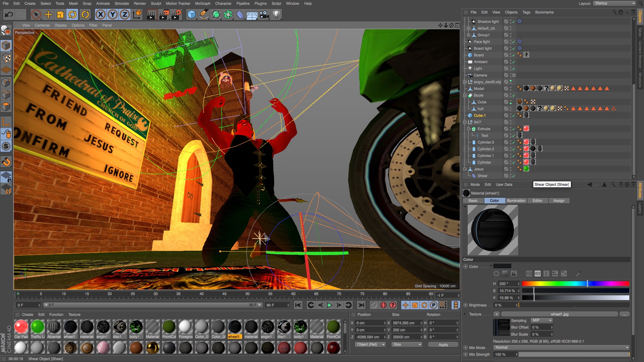This screenshot has width=644, height=362.
Task: Toggle the Y axis lock icon
Action: [x=113, y=14]
